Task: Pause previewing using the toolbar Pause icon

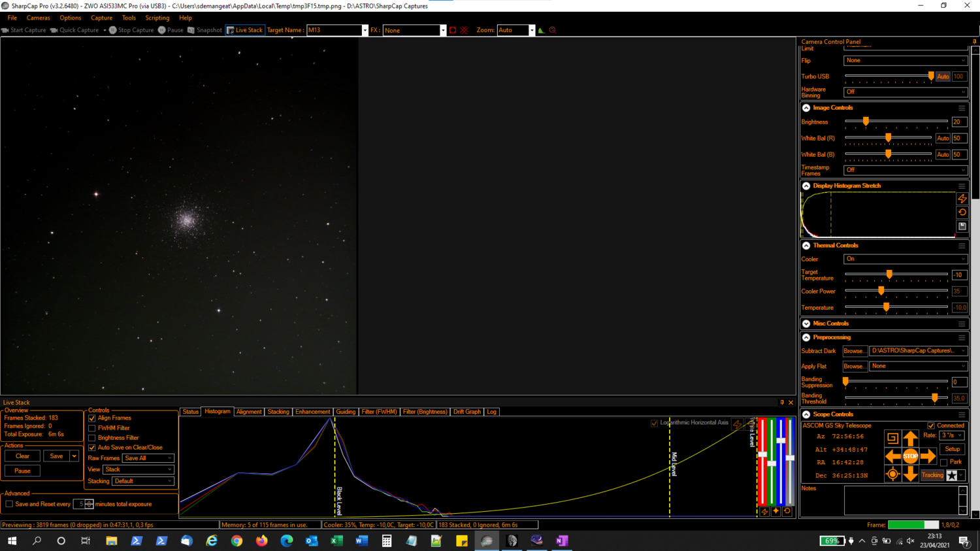Action: [x=170, y=29]
